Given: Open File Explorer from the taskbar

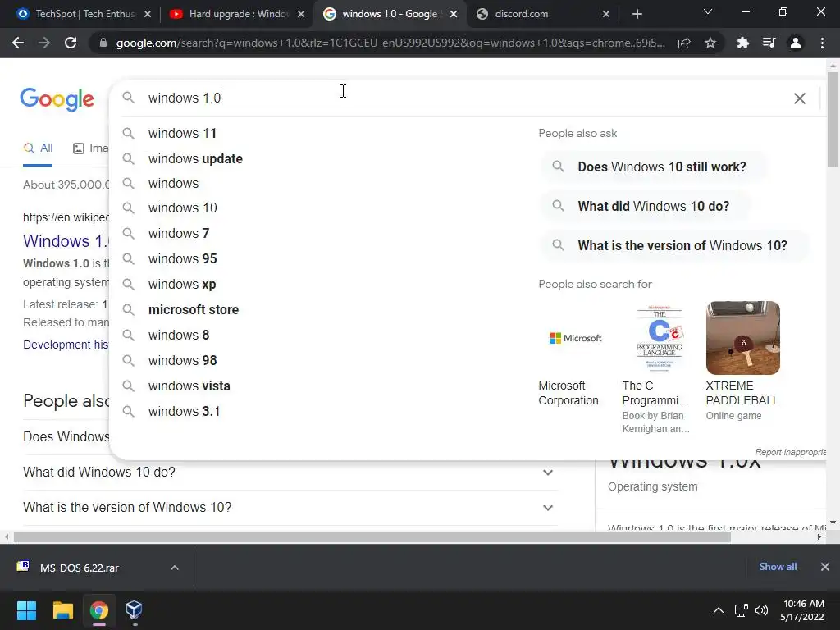Looking at the screenshot, I should click(x=62, y=610).
